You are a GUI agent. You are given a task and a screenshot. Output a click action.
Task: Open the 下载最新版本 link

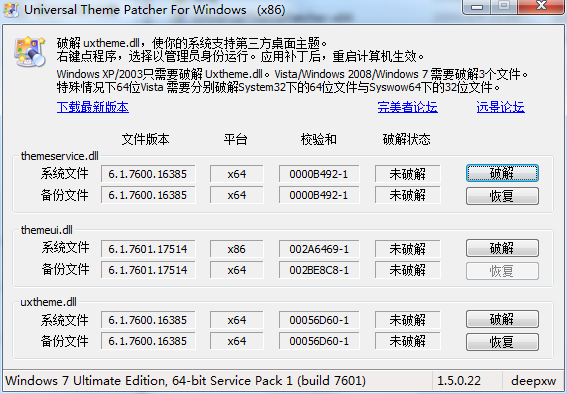coord(93,107)
